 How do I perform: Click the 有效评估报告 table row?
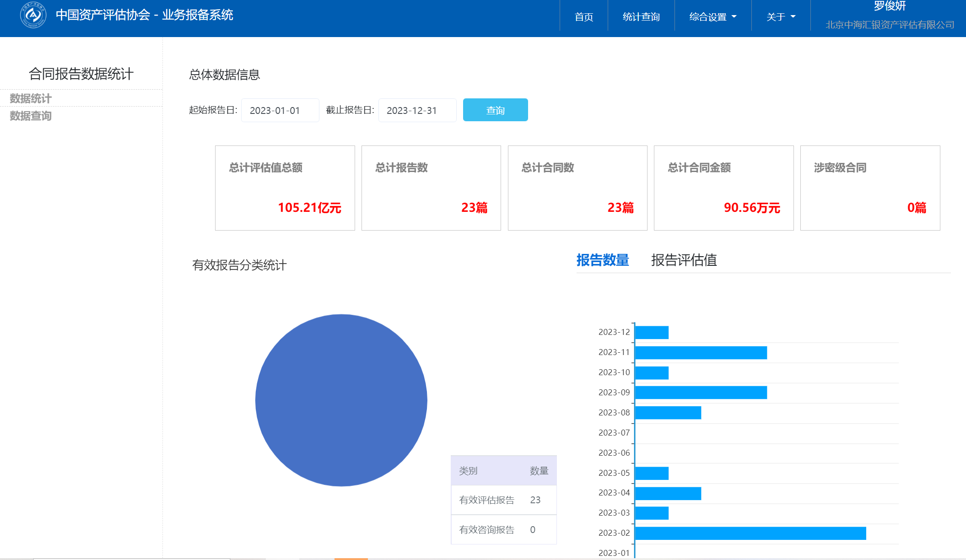tap(503, 500)
